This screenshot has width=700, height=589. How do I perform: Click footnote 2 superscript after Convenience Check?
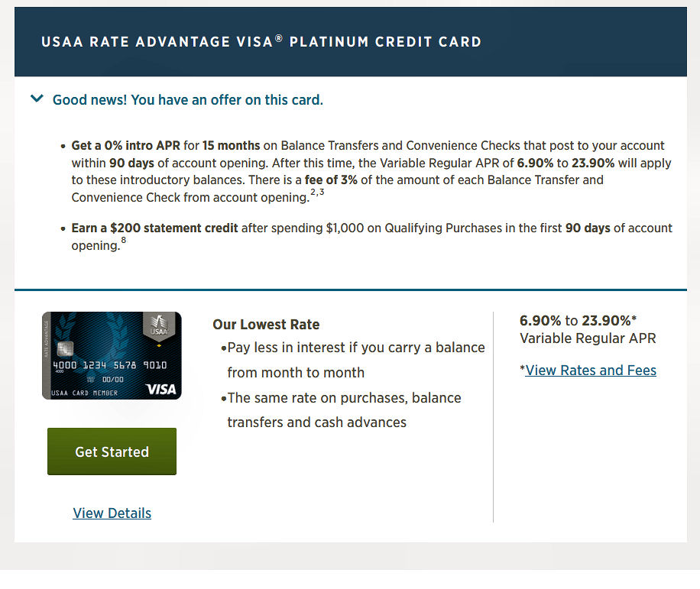(x=313, y=193)
